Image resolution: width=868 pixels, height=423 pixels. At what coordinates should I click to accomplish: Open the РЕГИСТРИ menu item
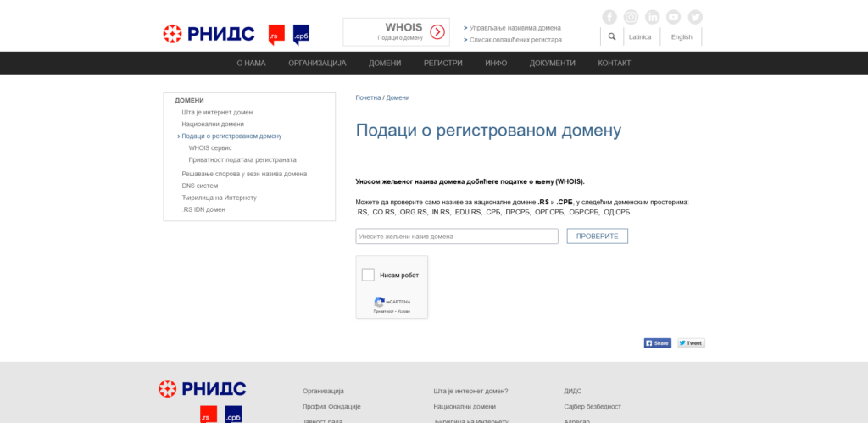443,63
